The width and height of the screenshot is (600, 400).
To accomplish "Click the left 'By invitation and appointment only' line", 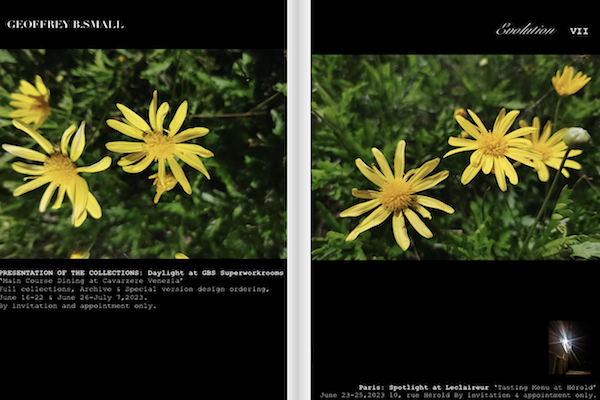I will pos(78,306).
